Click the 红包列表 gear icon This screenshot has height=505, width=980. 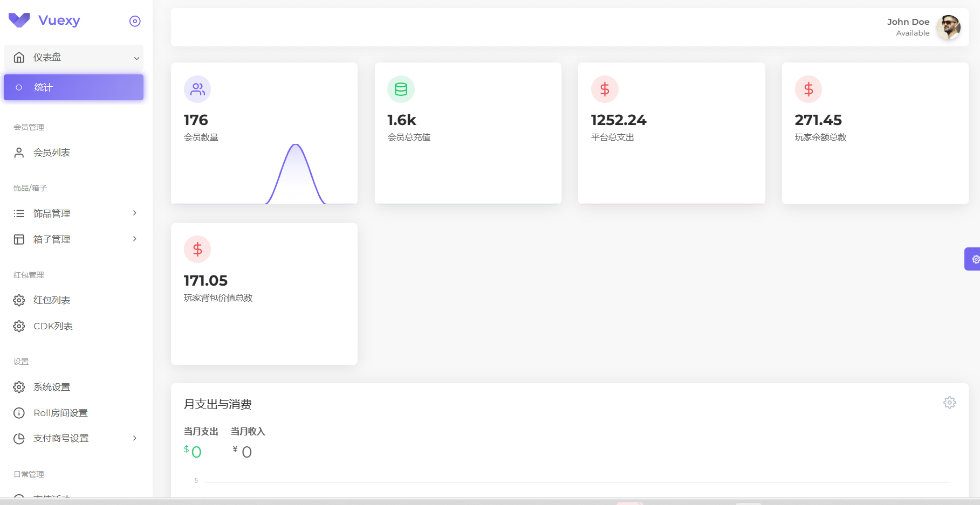click(x=19, y=300)
